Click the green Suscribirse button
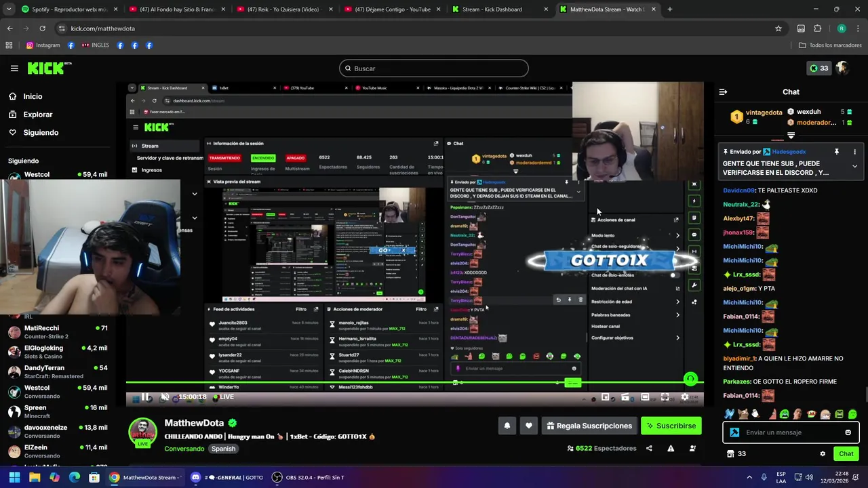 [671, 426]
